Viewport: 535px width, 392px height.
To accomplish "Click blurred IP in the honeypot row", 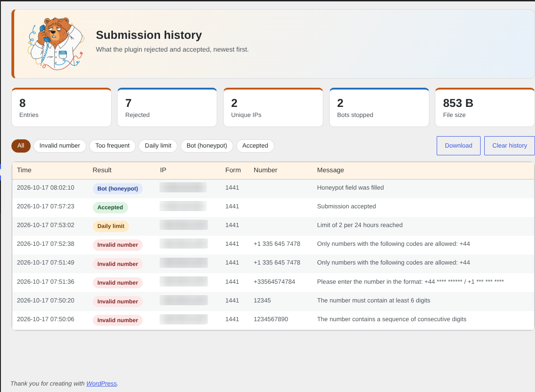I will [x=183, y=187].
